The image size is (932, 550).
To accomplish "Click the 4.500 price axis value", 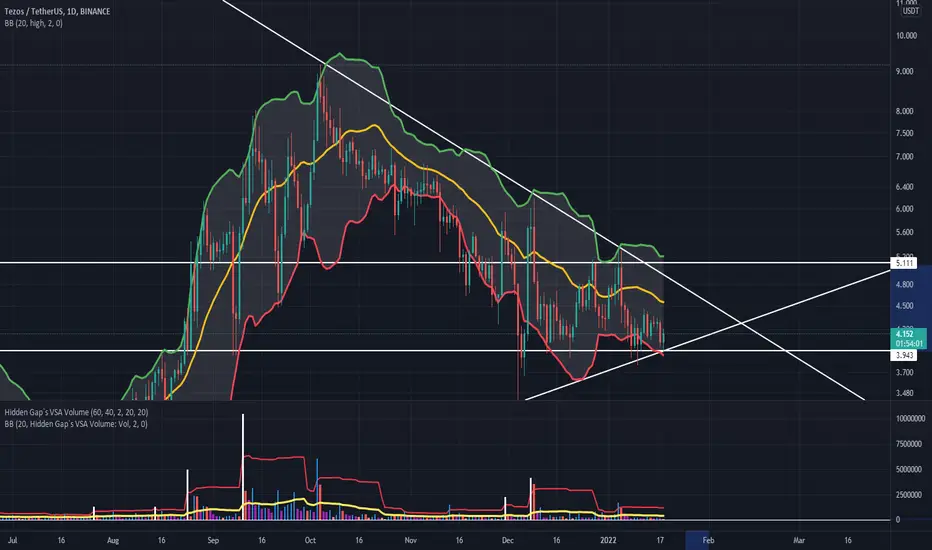I will pyautogui.click(x=905, y=306).
